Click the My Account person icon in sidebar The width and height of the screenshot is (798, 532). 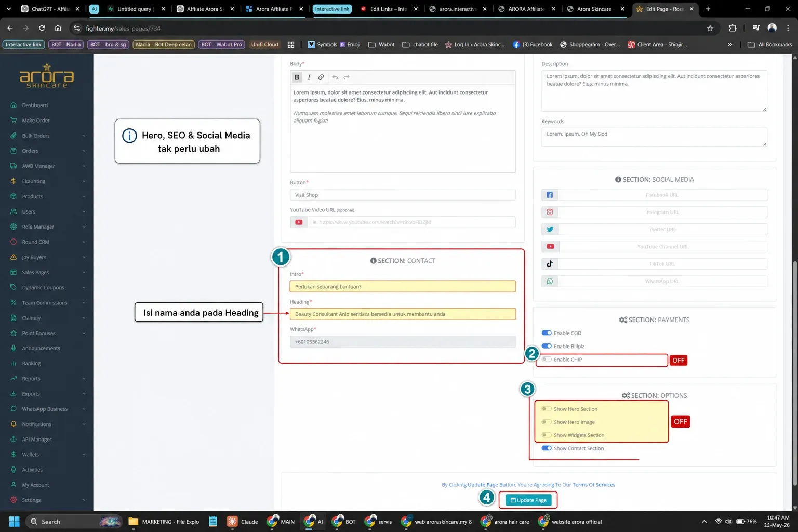coord(14,485)
